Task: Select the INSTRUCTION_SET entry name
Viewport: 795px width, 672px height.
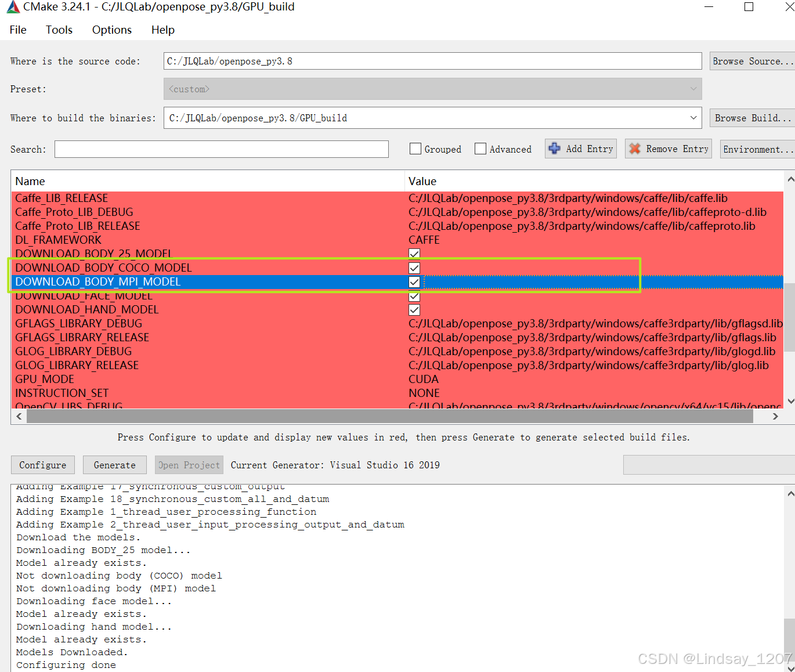Action: [x=62, y=393]
